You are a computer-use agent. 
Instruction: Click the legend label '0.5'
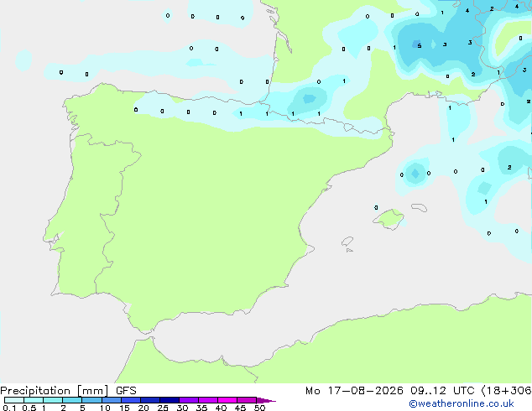pos(29,408)
